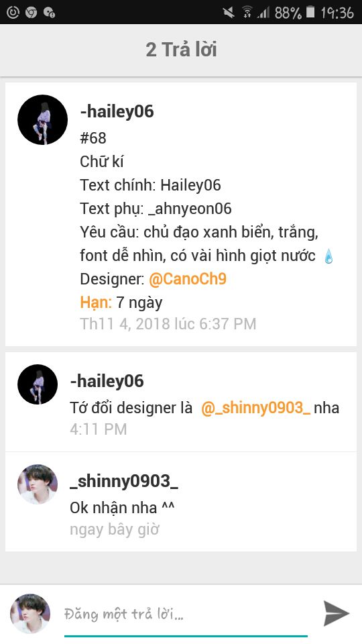Tap the battery icon in the status bar
The width and height of the screenshot is (362, 644).
pyautogui.click(x=310, y=12)
